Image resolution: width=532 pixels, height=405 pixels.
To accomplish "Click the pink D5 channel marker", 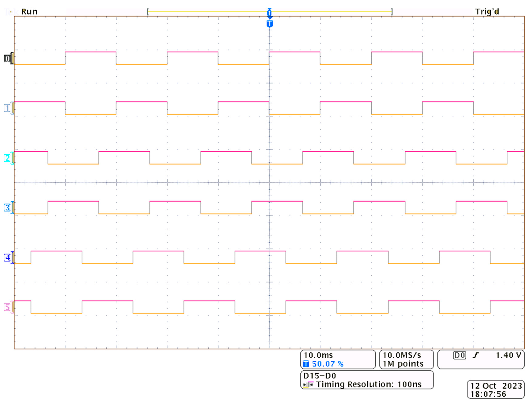I will click(7, 307).
